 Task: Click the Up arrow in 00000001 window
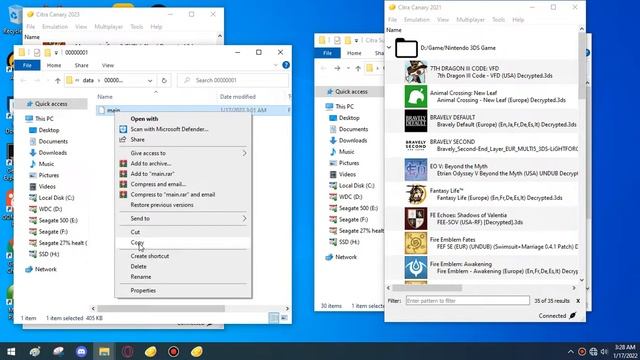point(58,80)
